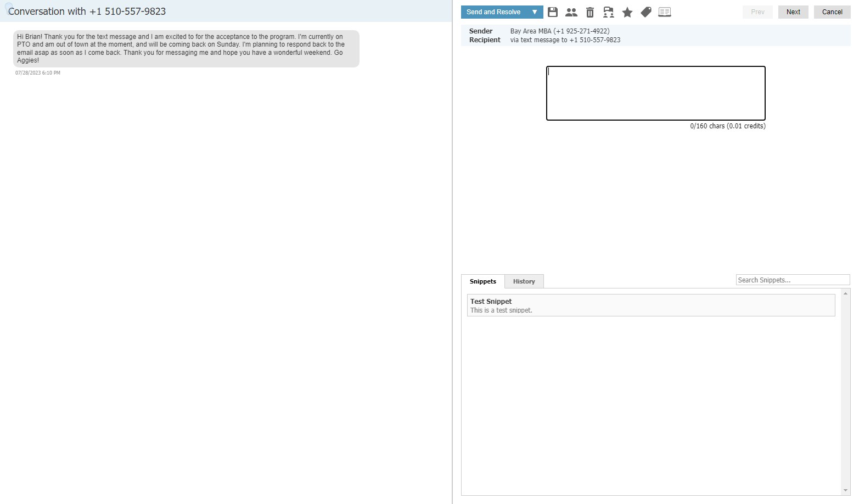Open the tag label icon
This screenshot has height=504, width=859.
click(x=646, y=12)
